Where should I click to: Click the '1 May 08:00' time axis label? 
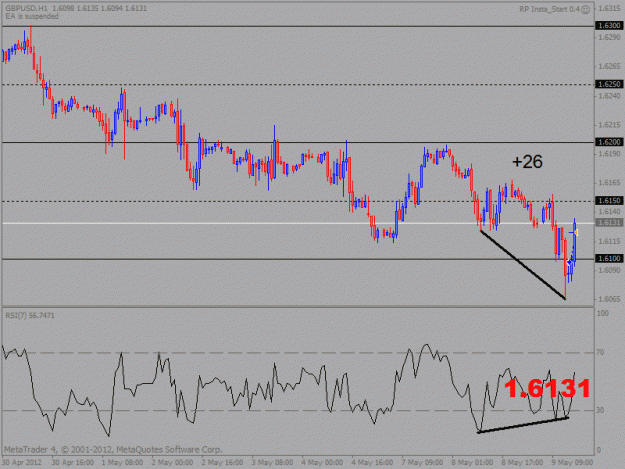[x=122, y=463]
